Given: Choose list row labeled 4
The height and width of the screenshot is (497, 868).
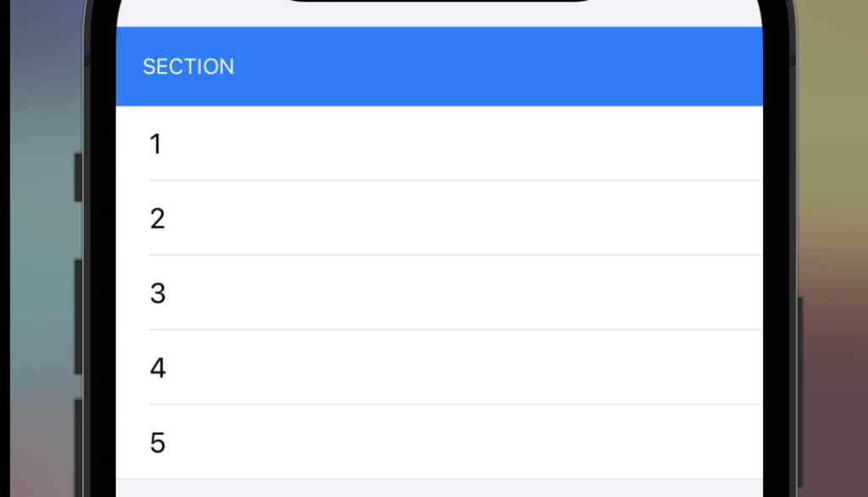Looking at the screenshot, I should (439, 367).
